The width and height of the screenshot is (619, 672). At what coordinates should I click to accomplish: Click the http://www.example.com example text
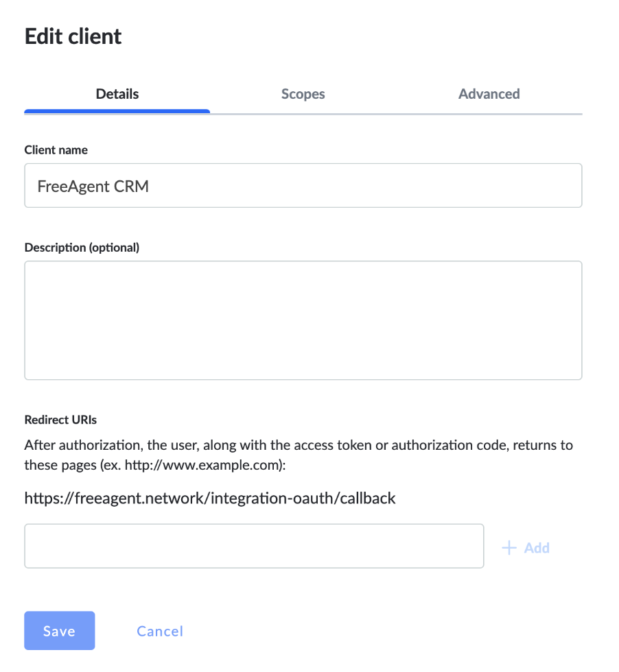pos(203,465)
